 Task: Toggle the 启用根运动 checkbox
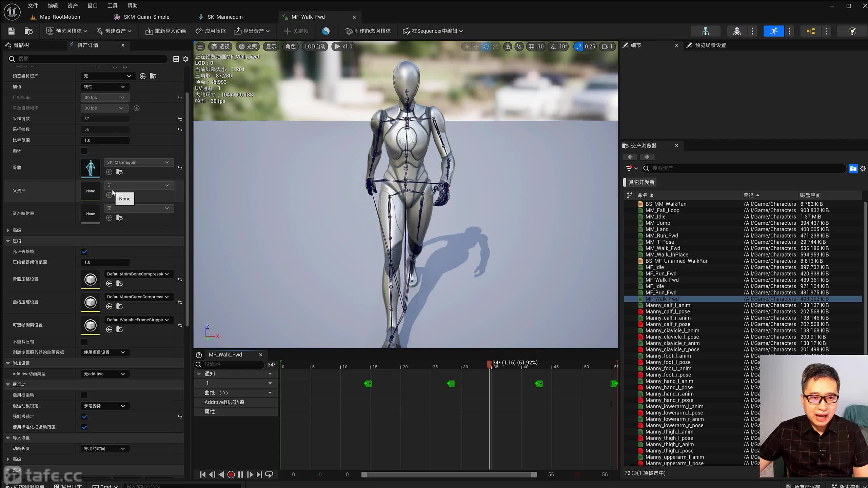84,395
